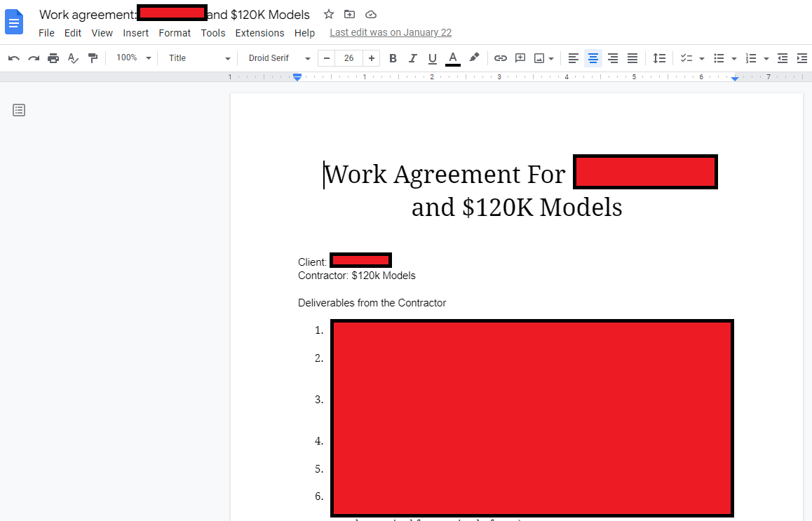Screen dimensions: 812x521
Task: Open 'Last edit was on January 22' link
Action: (391, 32)
